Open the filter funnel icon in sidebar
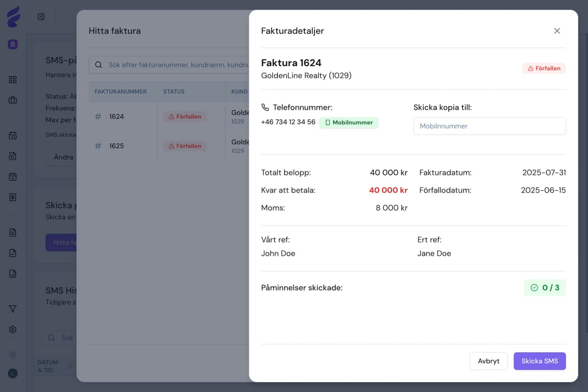588x392 pixels. click(12, 309)
